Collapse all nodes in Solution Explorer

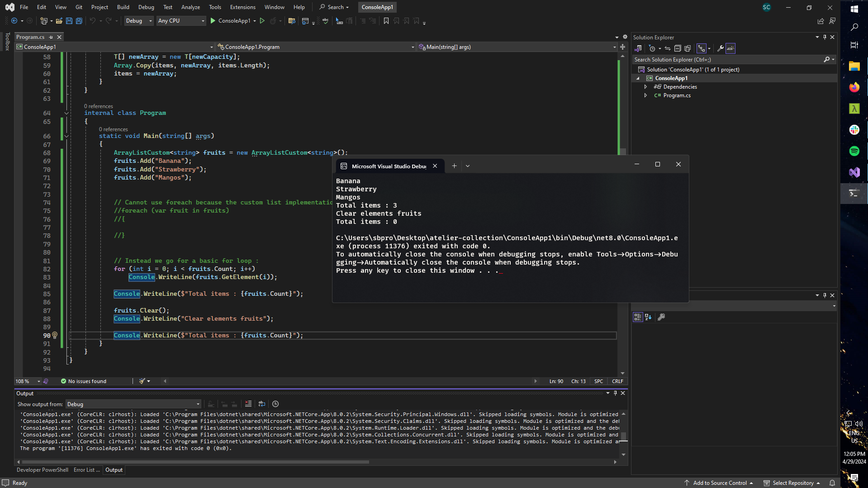point(678,48)
